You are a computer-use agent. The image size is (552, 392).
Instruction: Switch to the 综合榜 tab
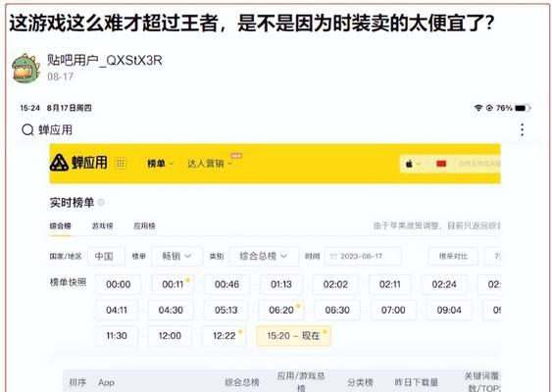tap(60, 226)
